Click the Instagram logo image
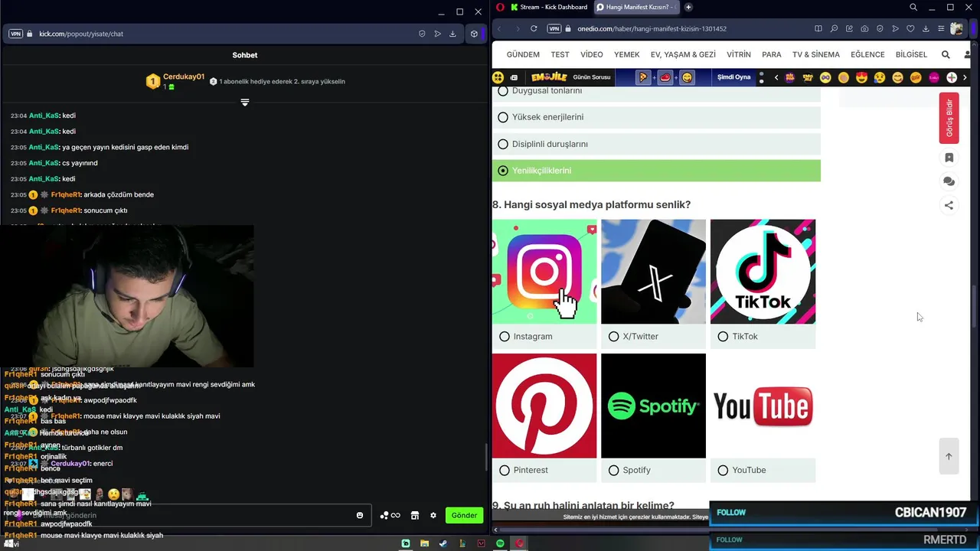 [544, 272]
